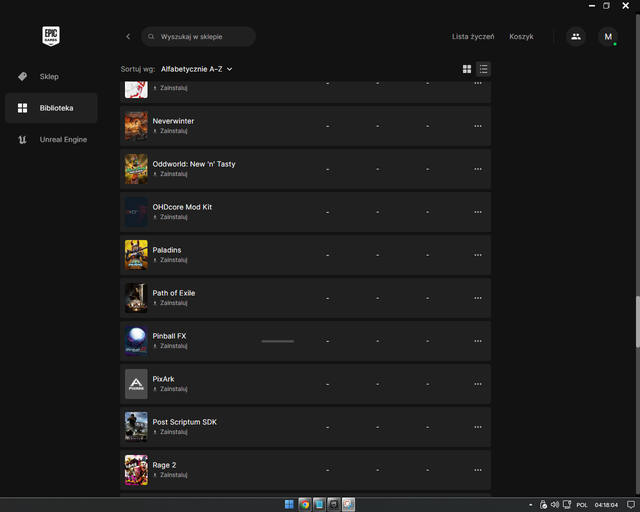Click Zainstaluj under Oddworld: New 'n' Tasty
640x512 pixels.
[170, 174]
